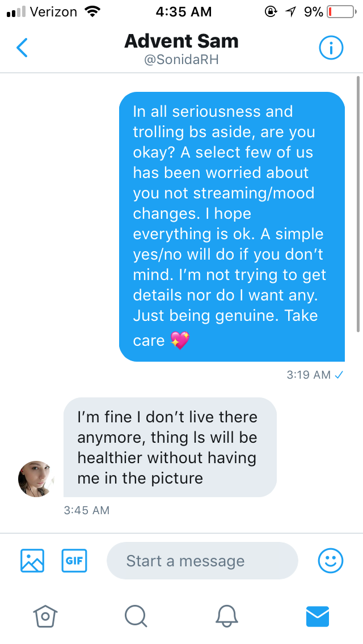Tap the sender's profile picture

[36, 478]
